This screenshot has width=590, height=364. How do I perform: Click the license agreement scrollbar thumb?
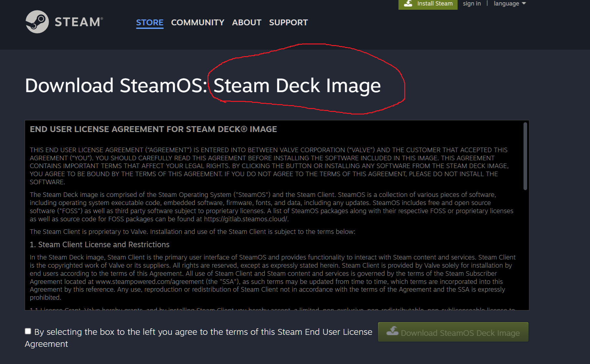click(x=525, y=156)
